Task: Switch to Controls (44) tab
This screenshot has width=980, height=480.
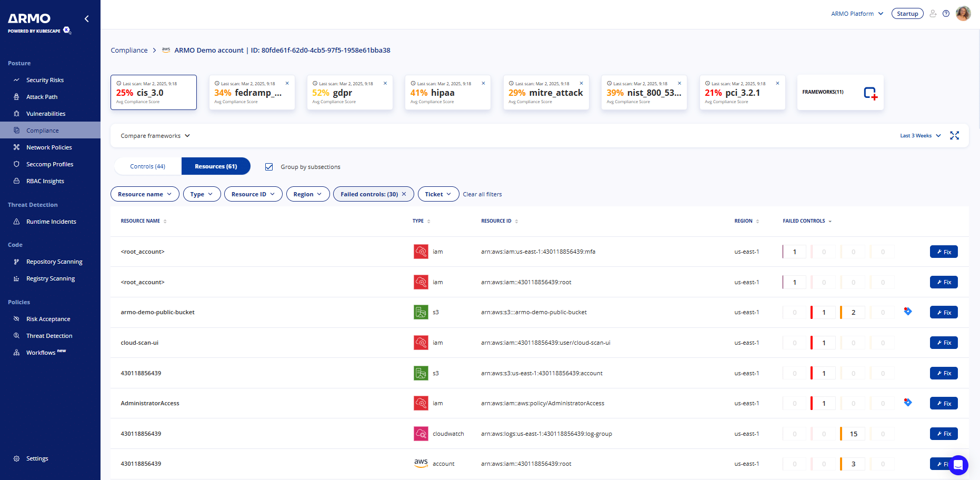Action: tap(148, 166)
